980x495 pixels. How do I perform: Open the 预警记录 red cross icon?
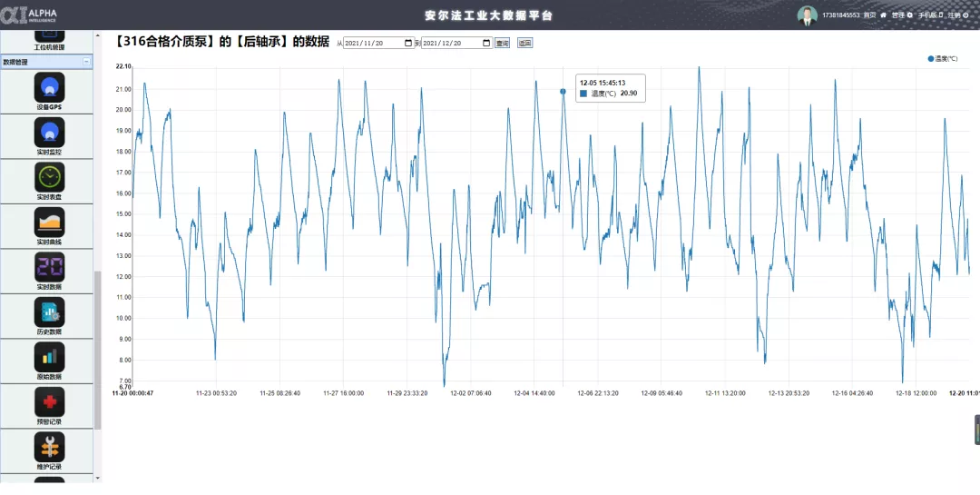pyautogui.click(x=49, y=401)
